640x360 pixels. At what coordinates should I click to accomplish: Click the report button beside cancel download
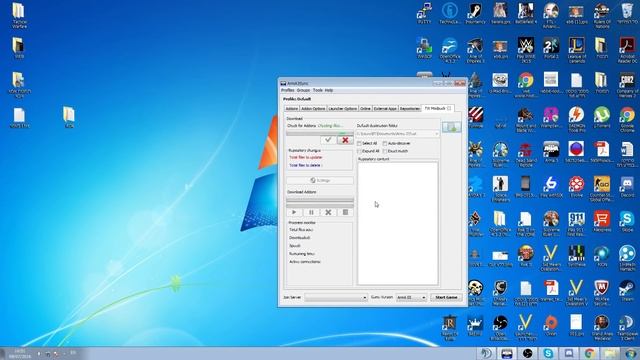[x=345, y=212]
